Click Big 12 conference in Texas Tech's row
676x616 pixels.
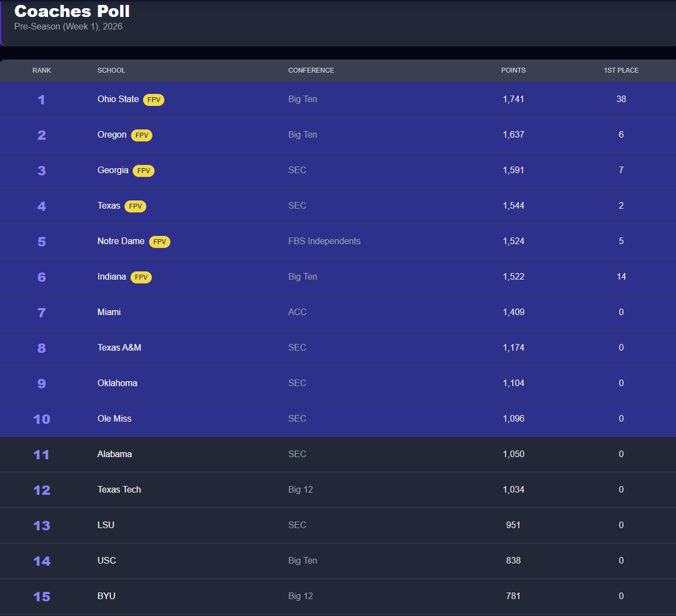301,489
